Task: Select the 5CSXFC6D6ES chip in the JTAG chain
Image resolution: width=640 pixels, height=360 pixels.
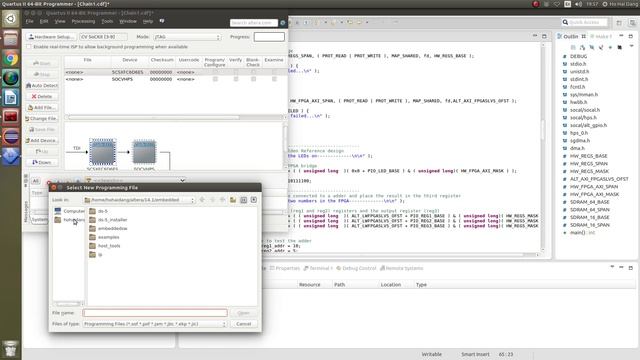Action: [x=102, y=152]
